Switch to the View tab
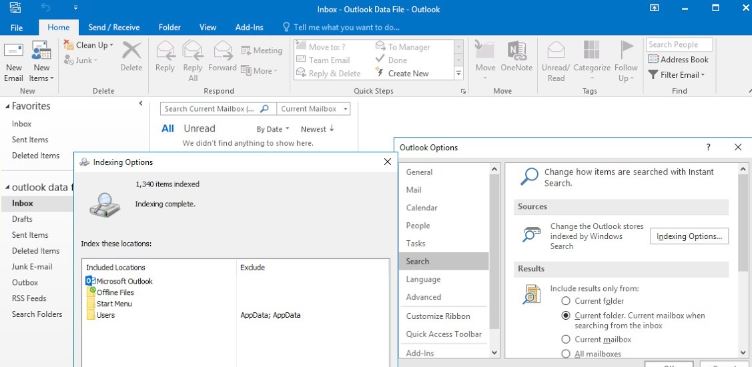 (208, 27)
